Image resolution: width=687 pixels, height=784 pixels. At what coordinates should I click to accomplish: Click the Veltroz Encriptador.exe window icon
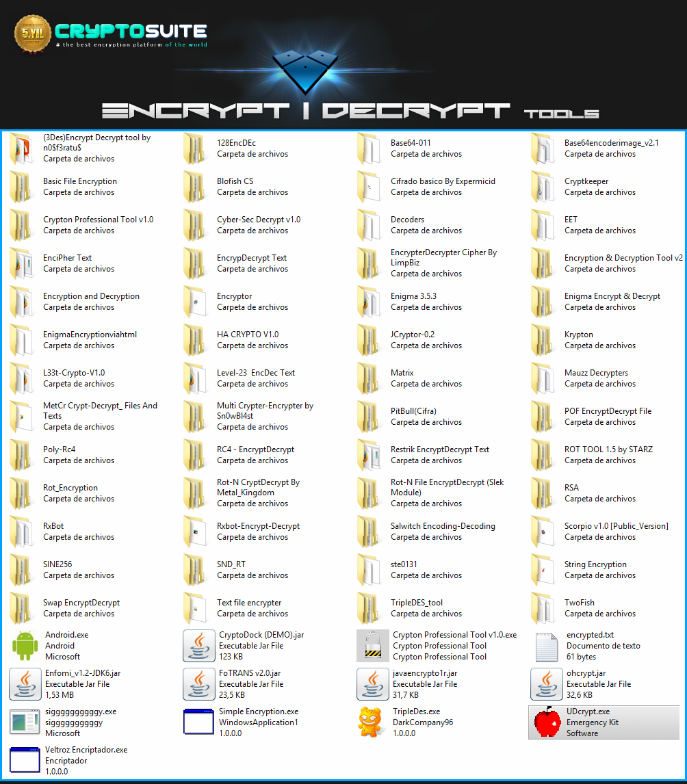(x=25, y=761)
